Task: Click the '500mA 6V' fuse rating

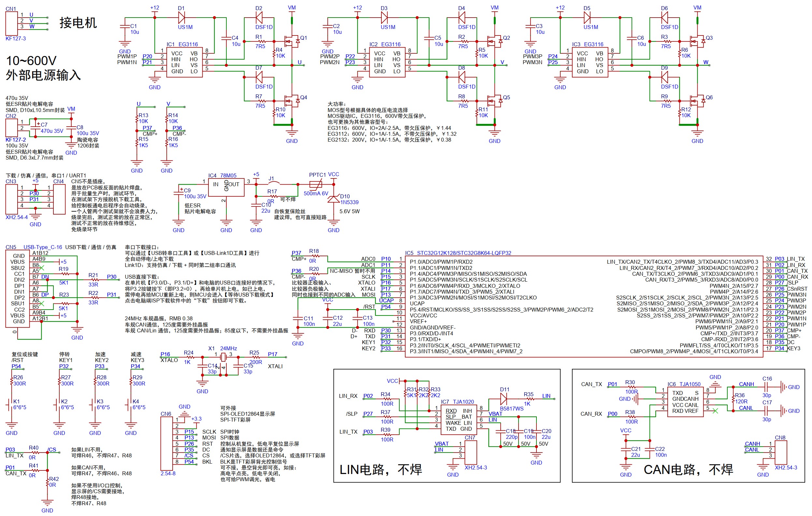Action: [316, 193]
